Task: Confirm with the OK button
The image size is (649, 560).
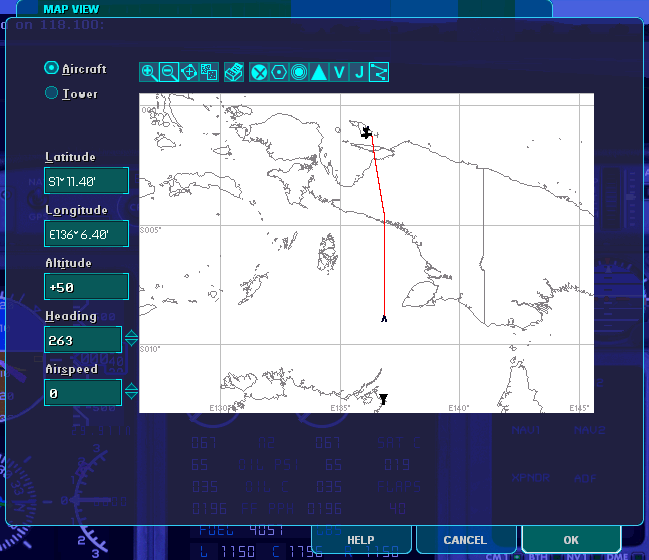Action: pos(571,540)
